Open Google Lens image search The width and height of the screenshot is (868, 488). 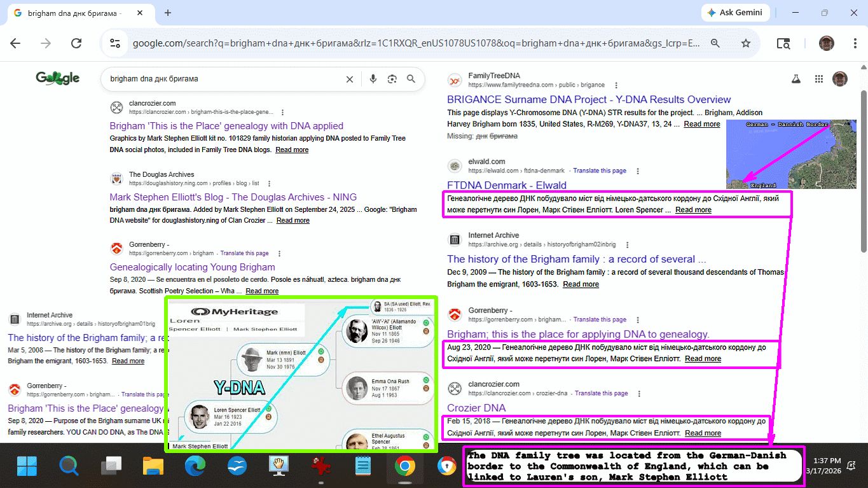click(392, 79)
